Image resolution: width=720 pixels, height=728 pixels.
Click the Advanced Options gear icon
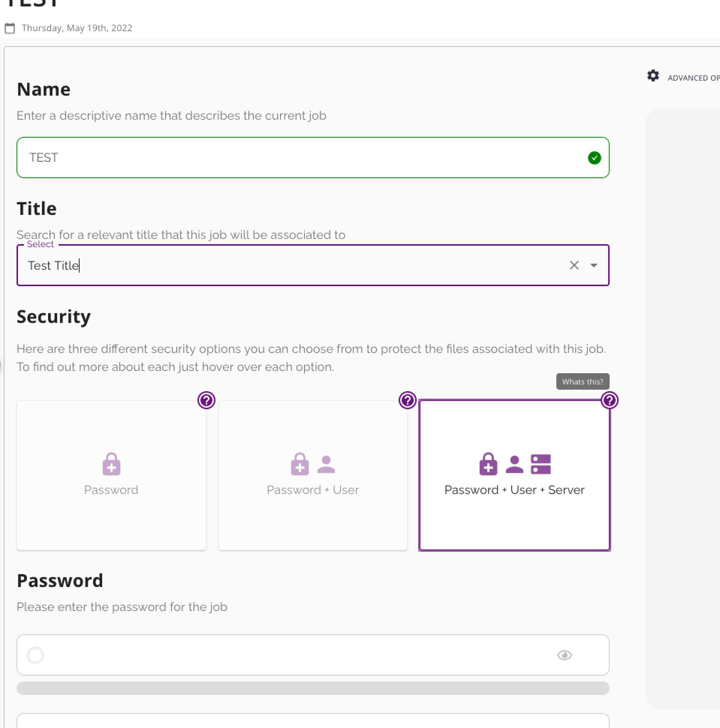pos(653,76)
